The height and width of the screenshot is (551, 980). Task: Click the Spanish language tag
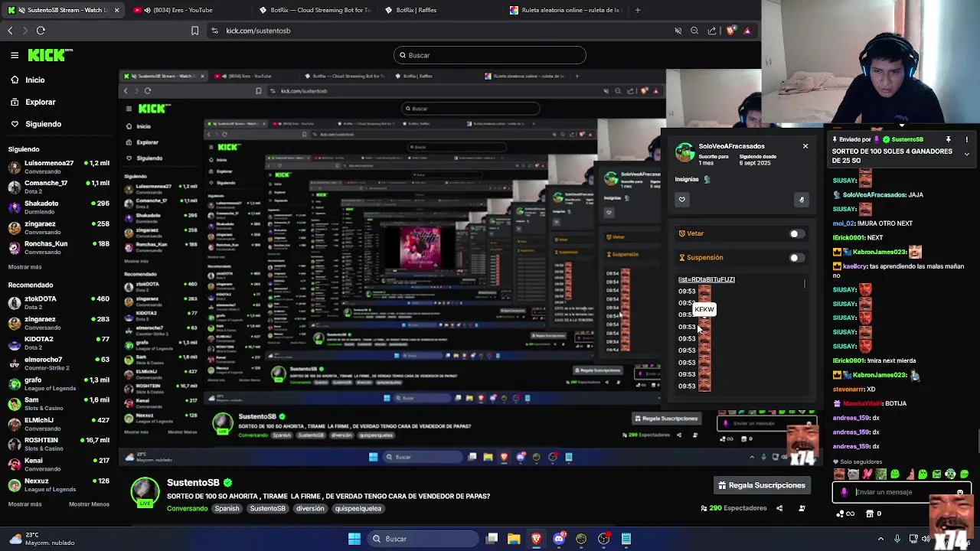(x=227, y=508)
